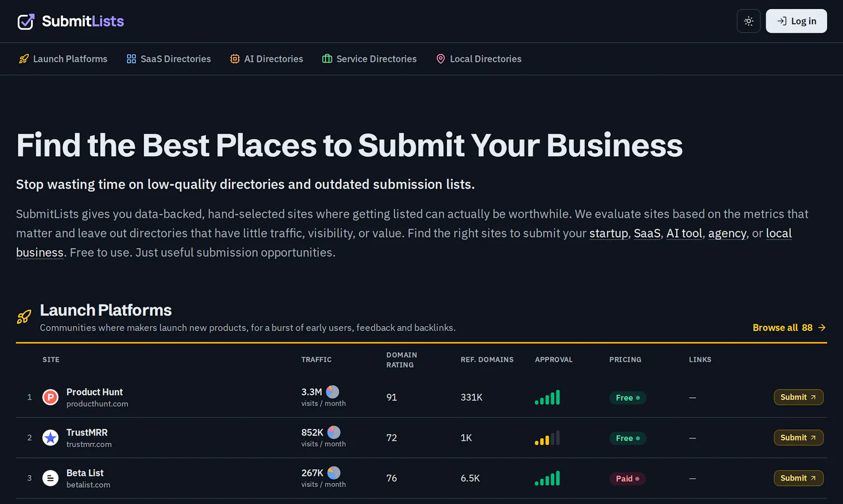Viewport: 843px width, 504px height.
Task: Follow the 'startup' link in the description
Action: tap(609, 233)
